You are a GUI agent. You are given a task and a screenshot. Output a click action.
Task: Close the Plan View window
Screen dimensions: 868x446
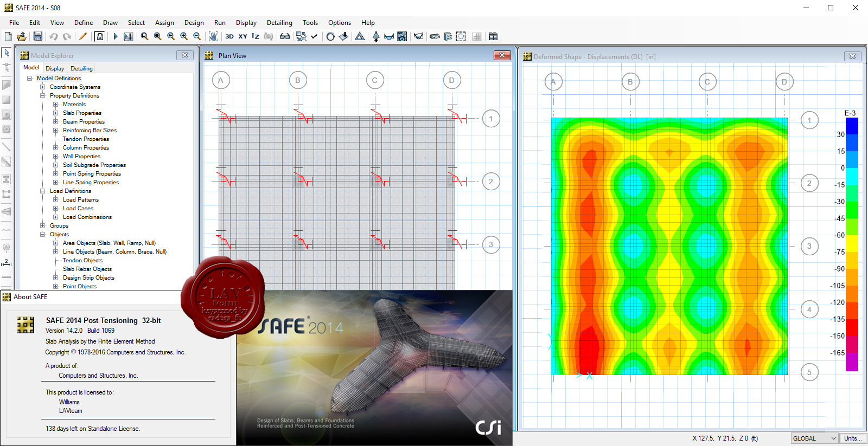[502, 55]
